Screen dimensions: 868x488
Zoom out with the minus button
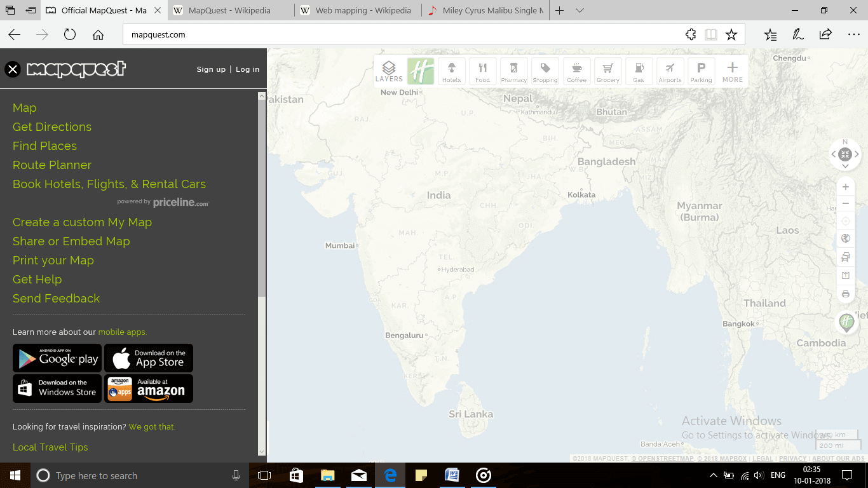(845, 204)
